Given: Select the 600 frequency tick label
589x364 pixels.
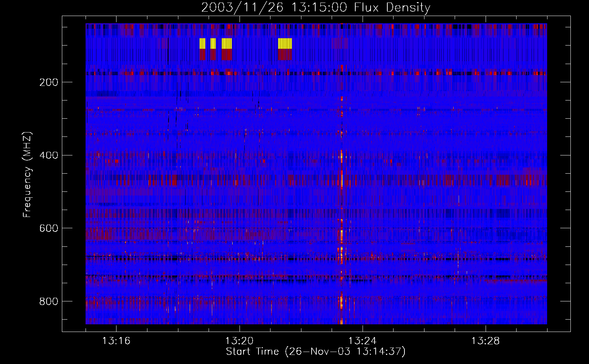Looking at the screenshot, I should (x=49, y=228).
